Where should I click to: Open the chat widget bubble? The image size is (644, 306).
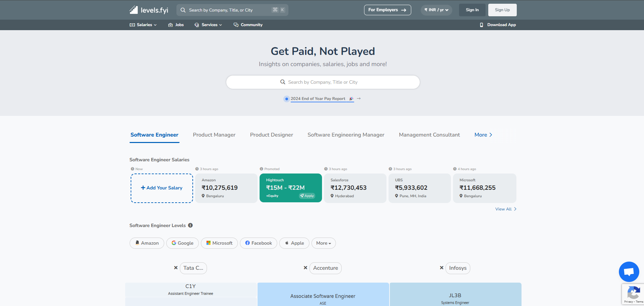(629, 271)
